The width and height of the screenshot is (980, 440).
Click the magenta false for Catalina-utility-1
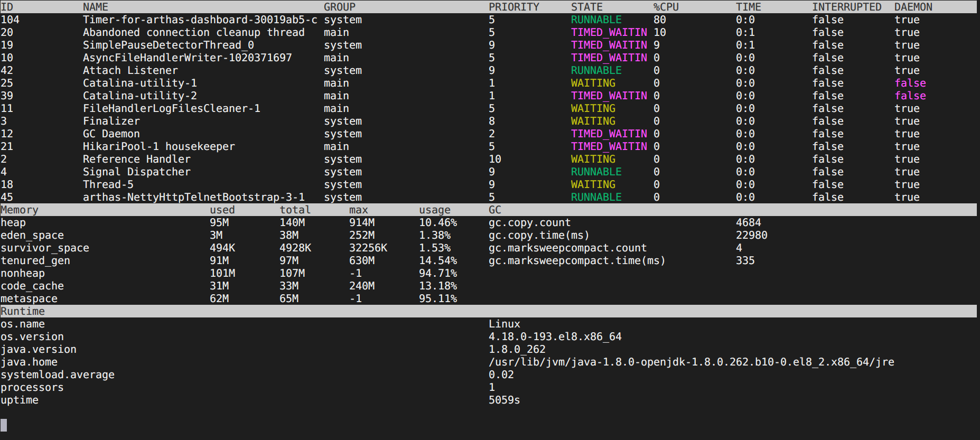point(910,83)
